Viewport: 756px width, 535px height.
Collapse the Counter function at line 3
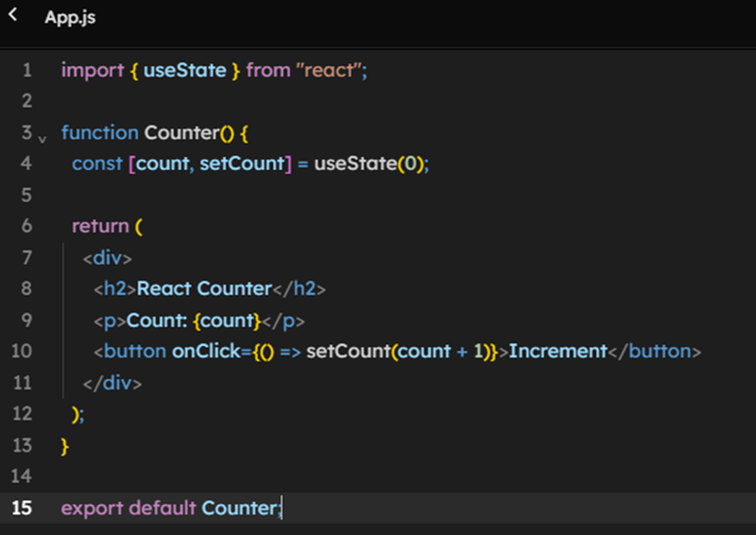(42, 138)
